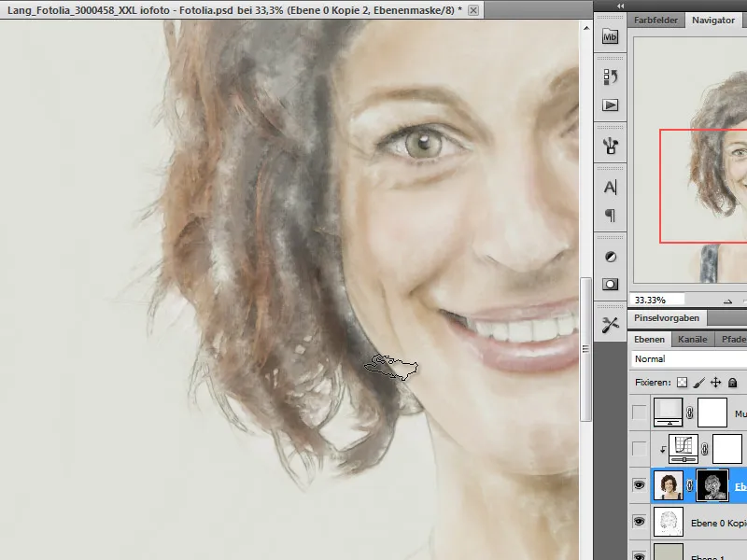This screenshot has height=560, width=747.
Task: Lock layer position using the move icon
Action: coord(715,382)
